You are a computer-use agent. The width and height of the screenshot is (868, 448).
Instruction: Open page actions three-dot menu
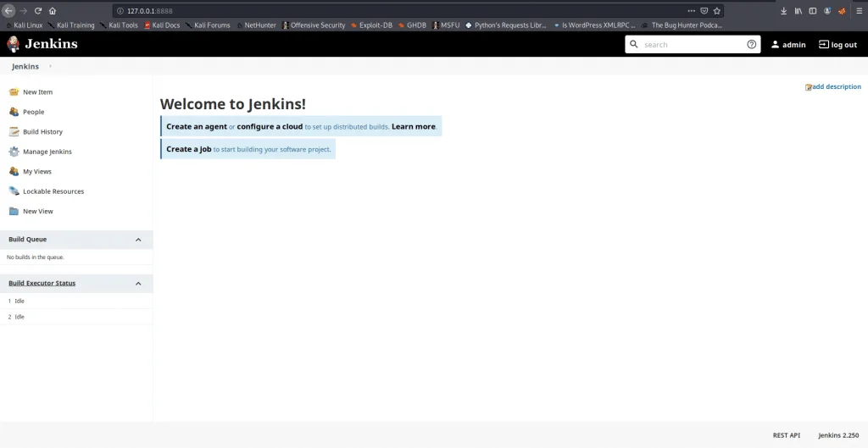pyautogui.click(x=692, y=10)
